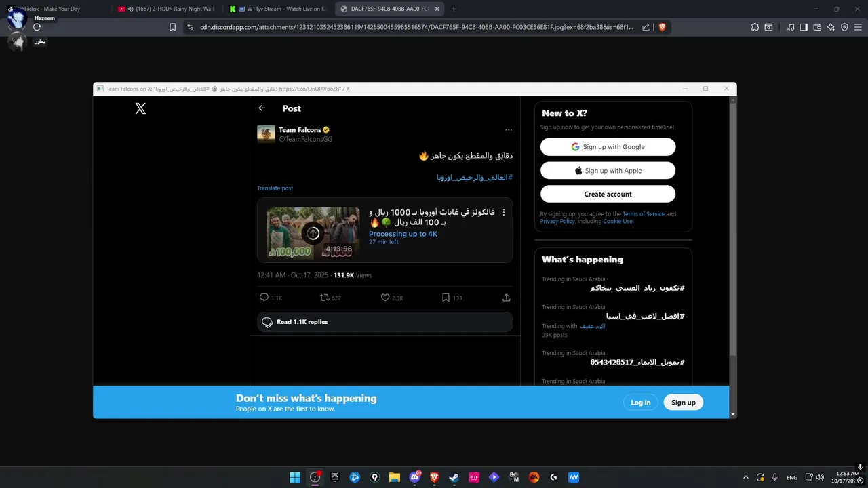This screenshot has height=488, width=868.
Task: Click @TeamFalconsGG handle text
Action: coord(306,139)
